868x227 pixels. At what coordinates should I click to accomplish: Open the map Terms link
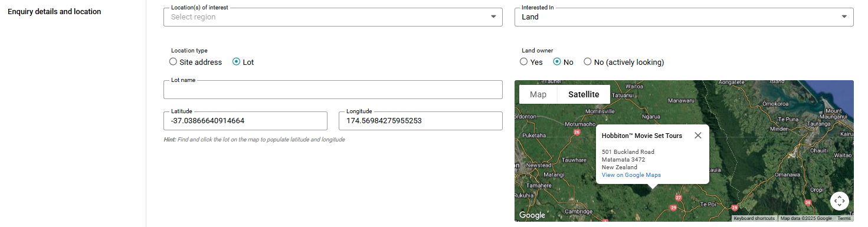(844, 218)
